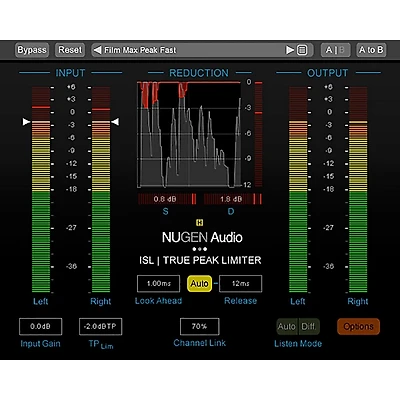Grab the left input threshold marker triangle
This screenshot has width=400, height=400.
(26, 122)
